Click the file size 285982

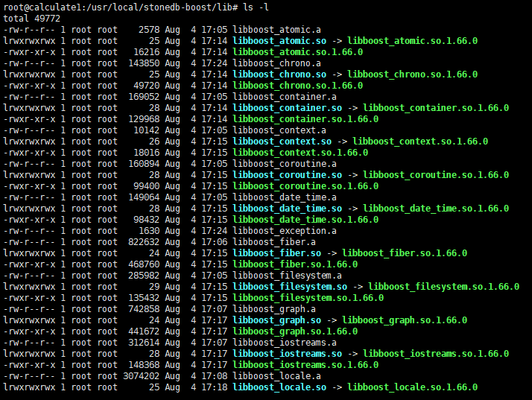[144, 276]
